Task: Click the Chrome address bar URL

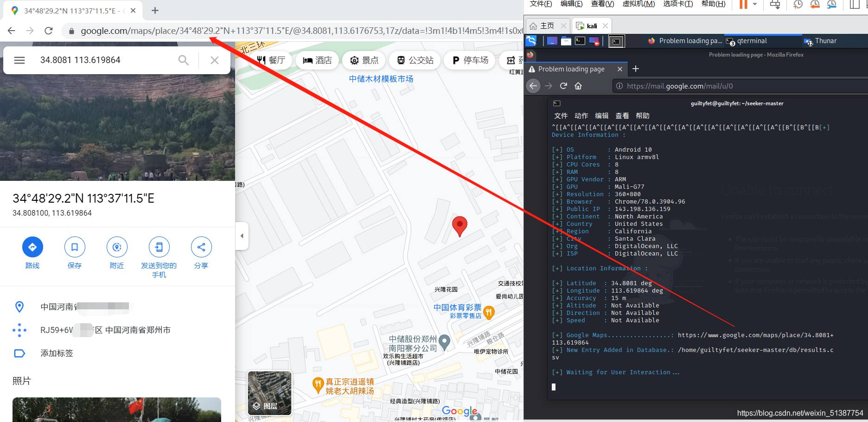Action: point(301,31)
